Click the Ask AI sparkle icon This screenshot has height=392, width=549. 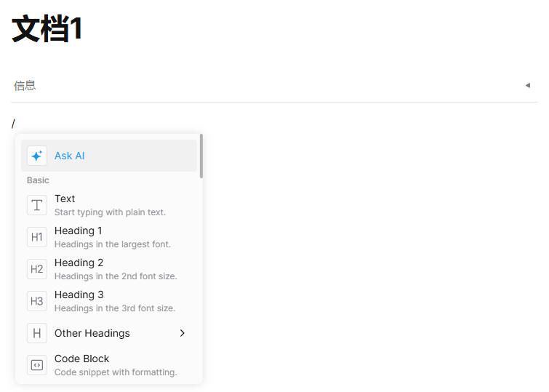click(37, 156)
